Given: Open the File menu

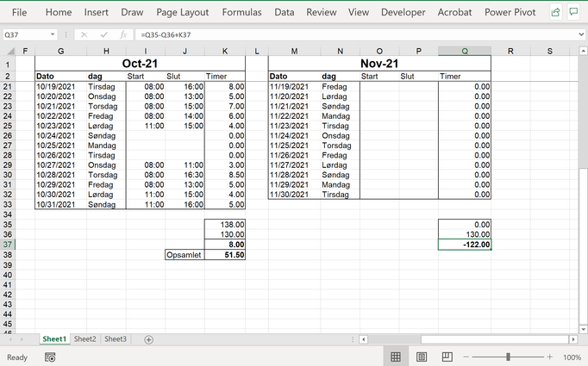Looking at the screenshot, I should pos(19,12).
